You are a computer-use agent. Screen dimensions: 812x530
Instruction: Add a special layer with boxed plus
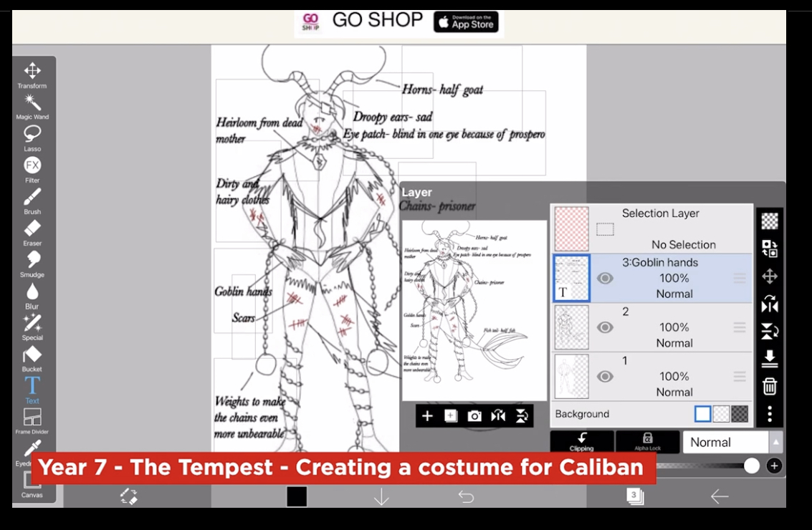point(451,416)
